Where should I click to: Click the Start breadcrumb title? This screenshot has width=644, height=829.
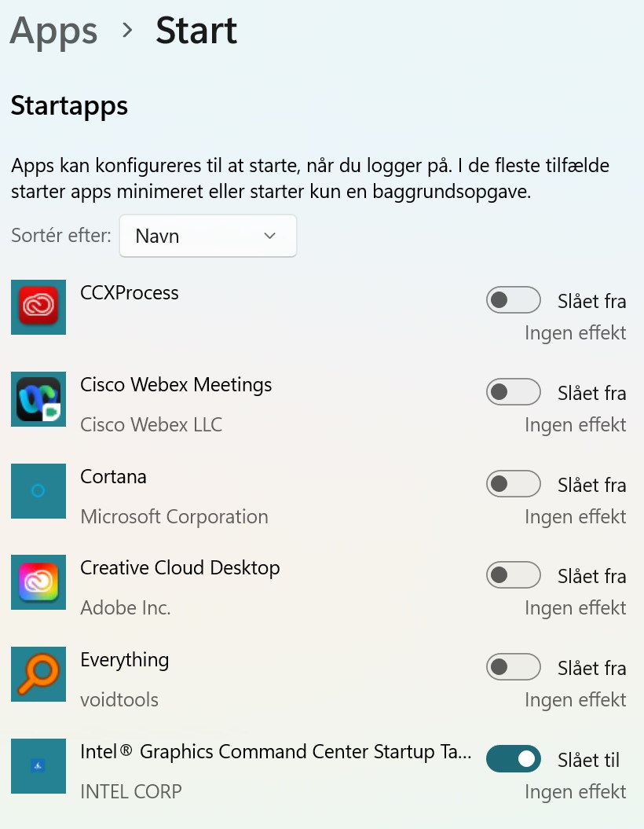tap(196, 31)
